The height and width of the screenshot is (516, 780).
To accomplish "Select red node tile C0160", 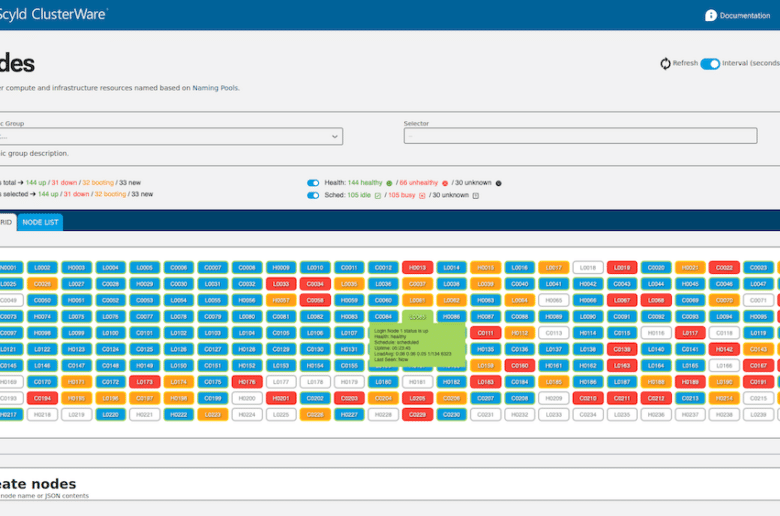I will pos(519,366).
